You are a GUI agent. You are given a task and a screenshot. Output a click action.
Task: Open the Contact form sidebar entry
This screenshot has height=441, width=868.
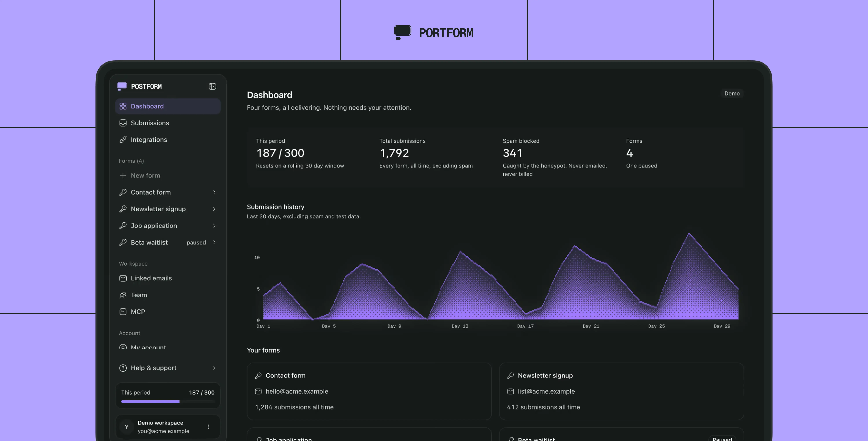coord(168,192)
